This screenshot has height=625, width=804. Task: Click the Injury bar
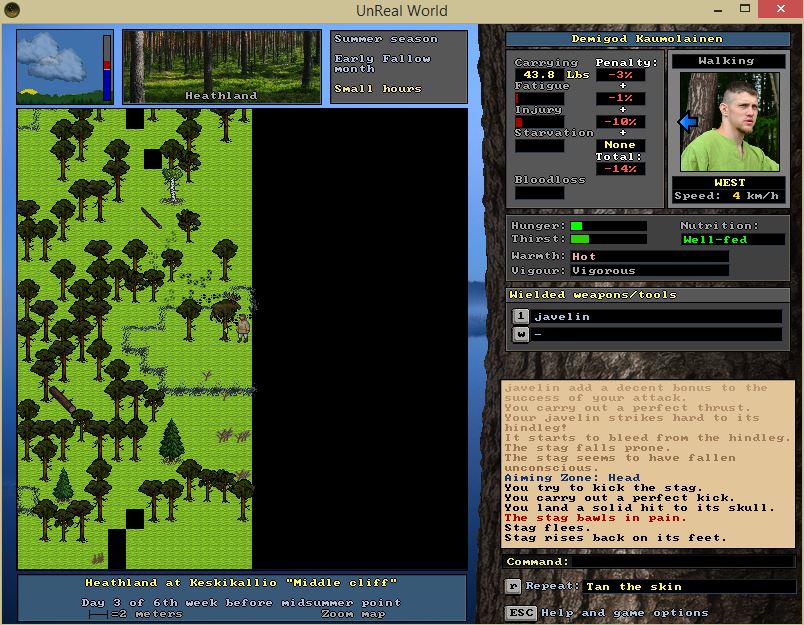[x=539, y=122]
